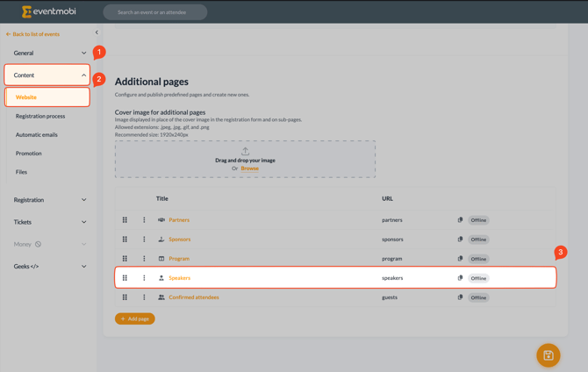Copy the speakers page URL
588x372 pixels.
point(460,278)
